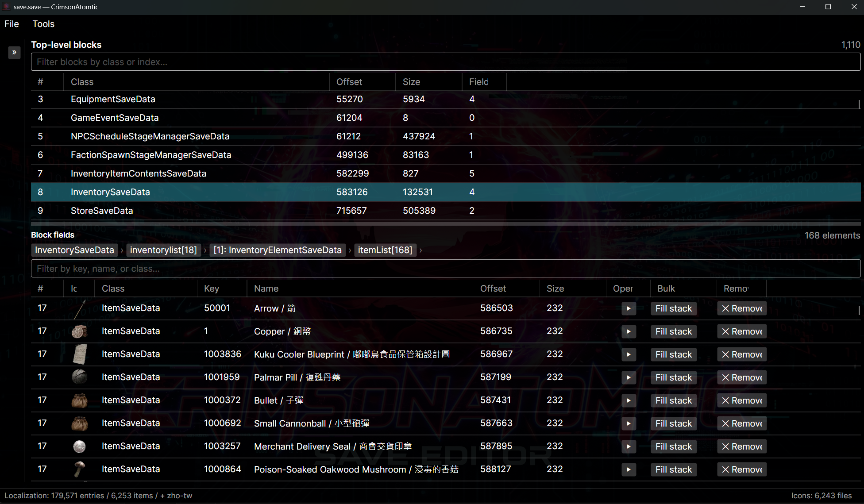Open the File menu

click(12, 24)
